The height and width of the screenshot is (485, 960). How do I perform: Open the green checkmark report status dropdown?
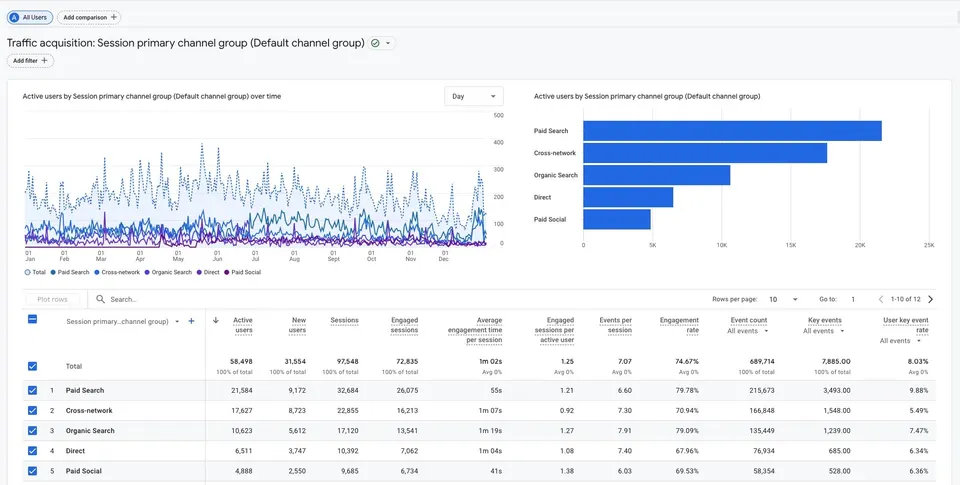click(x=382, y=43)
